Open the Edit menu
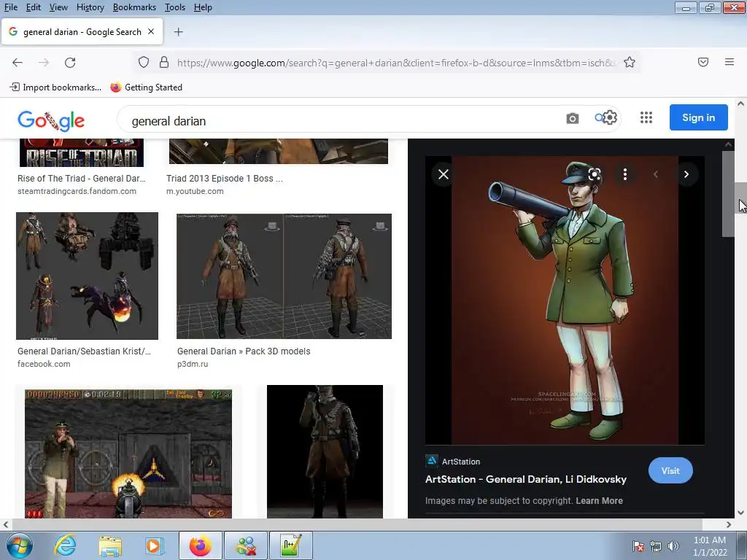 34,7
